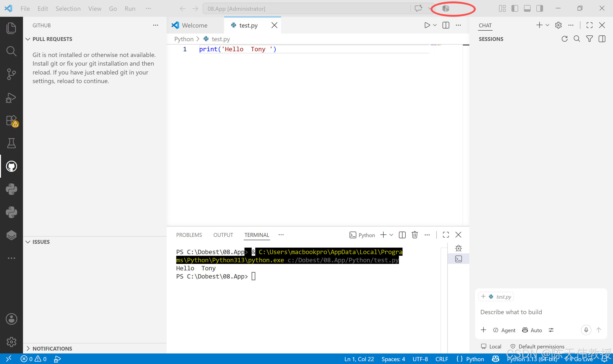Kill the terminal with trash icon
The image size is (613, 364).
point(415,235)
